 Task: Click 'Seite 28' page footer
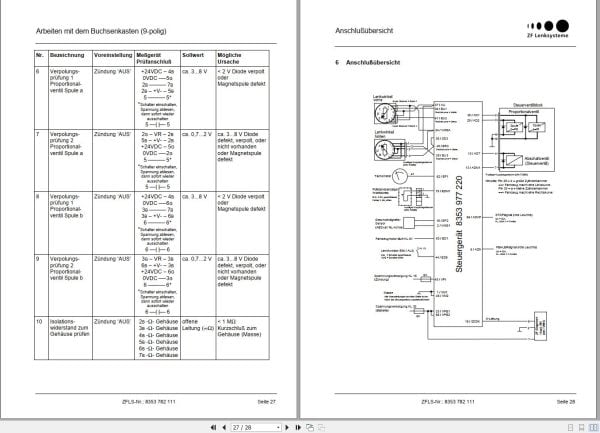pyautogui.click(x=566, y=402)
